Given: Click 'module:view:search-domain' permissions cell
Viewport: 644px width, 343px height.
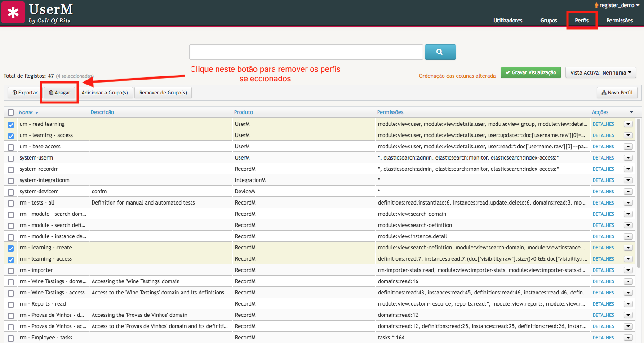Looking at the screenshot, I should click(412, 214).
